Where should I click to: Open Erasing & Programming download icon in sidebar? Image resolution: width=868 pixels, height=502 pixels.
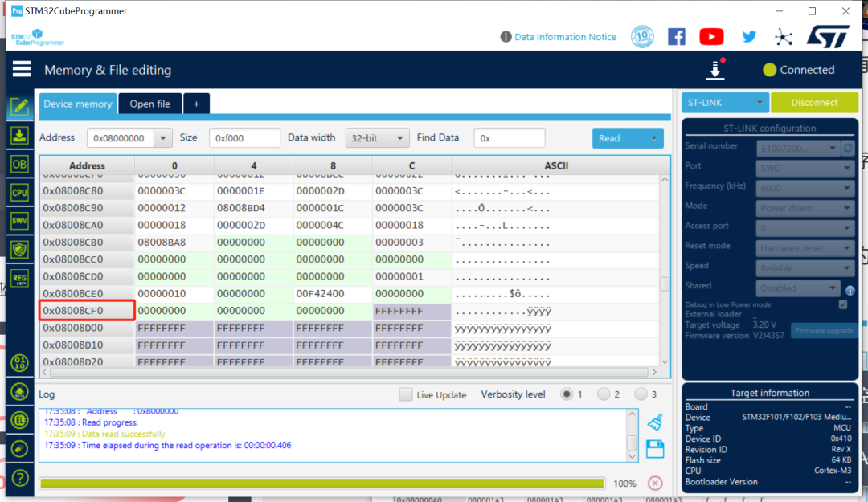point(20,135)
